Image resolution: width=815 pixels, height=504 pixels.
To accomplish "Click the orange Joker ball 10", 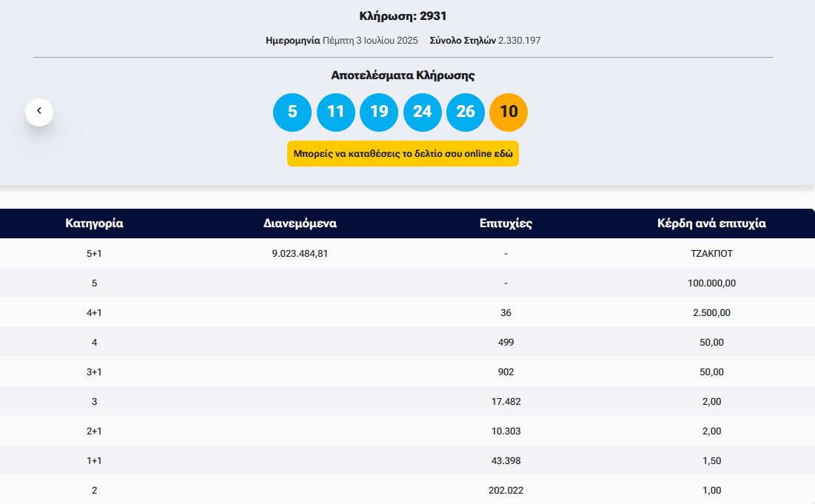I will (x=509, y=112).
